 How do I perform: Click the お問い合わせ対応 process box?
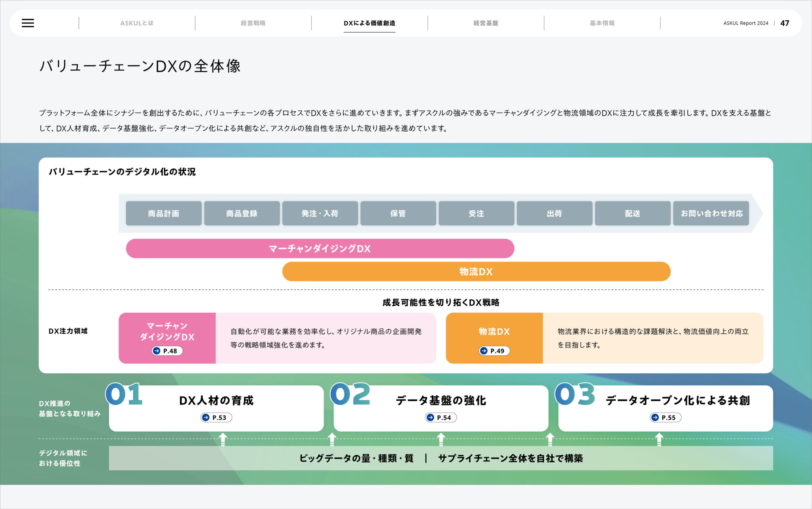711,214
